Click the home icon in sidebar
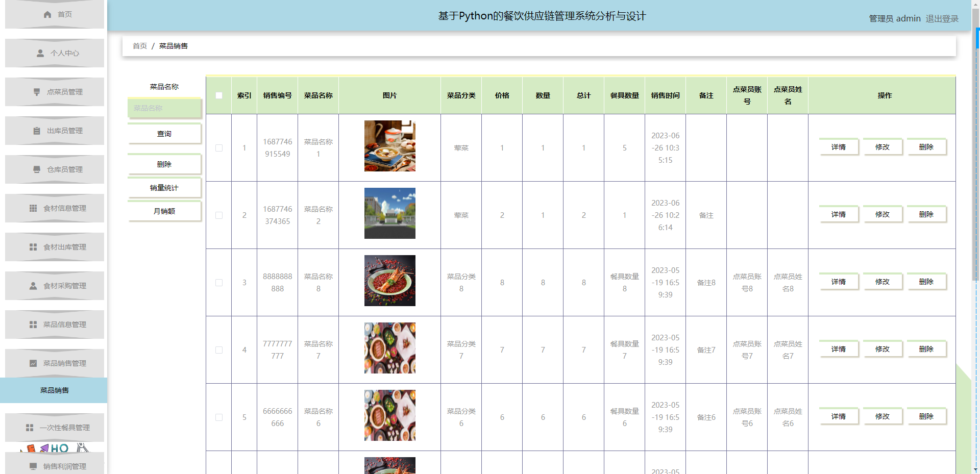 point(47,14)
